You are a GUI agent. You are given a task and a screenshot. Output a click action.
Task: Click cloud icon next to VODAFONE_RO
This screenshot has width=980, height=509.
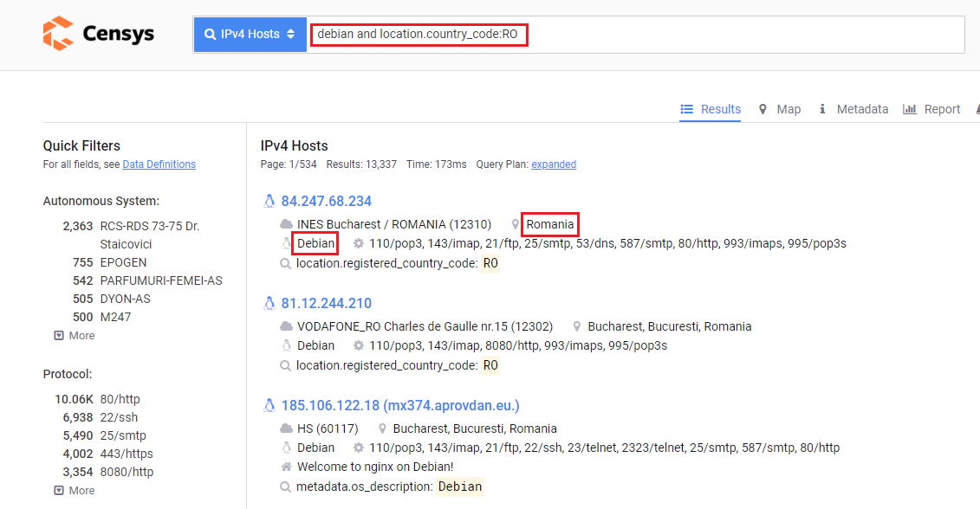pyautogui.click(x=286, y=326)
